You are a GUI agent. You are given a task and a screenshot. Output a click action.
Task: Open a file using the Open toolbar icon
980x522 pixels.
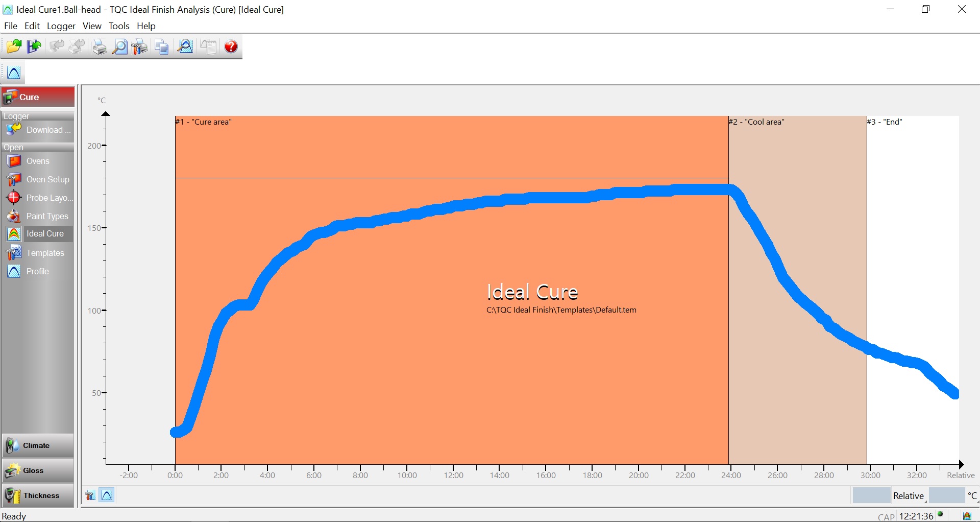coord(14,46)
